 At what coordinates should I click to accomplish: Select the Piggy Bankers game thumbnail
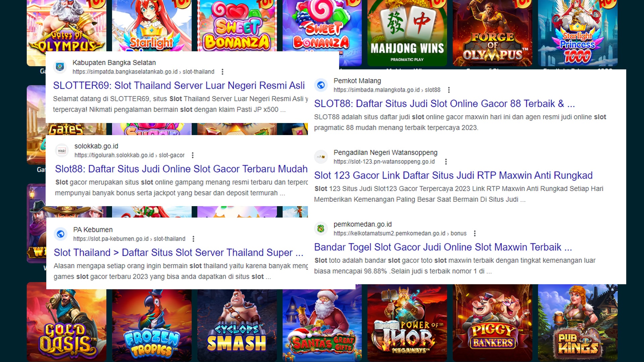pyautogui.click(x=492, y=322)
